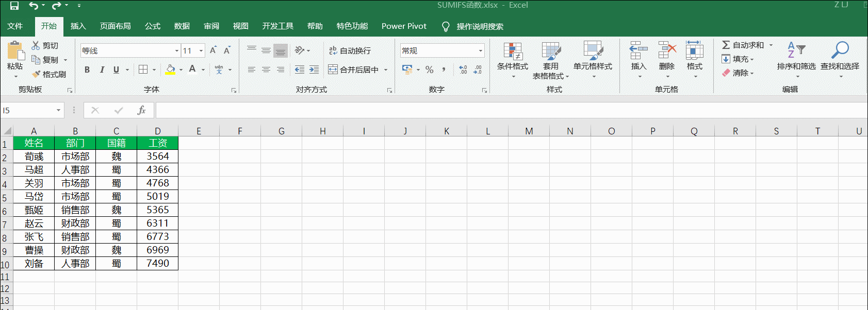The height and width of the screenshot is (310, 868).
Task: Open 排序和筛选 sort and filter
Action: pyautogui.click(x=796, y=60)
